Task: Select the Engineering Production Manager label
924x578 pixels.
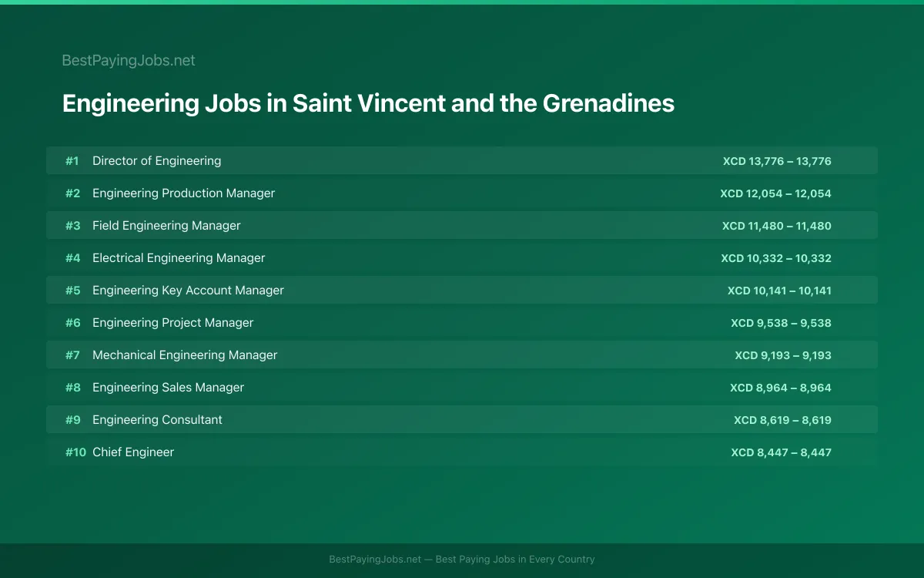Action: pos(183,193)
